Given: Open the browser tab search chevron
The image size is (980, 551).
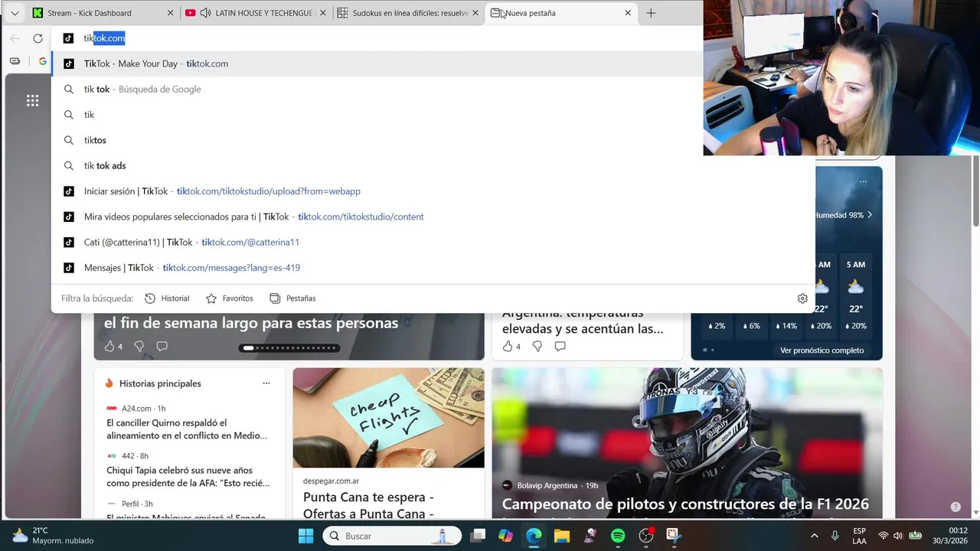Looking at the screenshot, I should coord(14,13).
